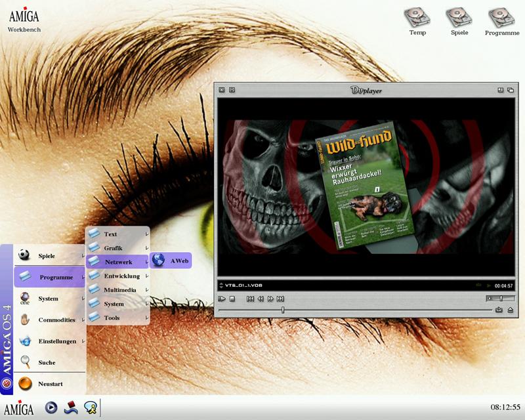Click the magnifying glass Suche icon

tap(25, 362)
